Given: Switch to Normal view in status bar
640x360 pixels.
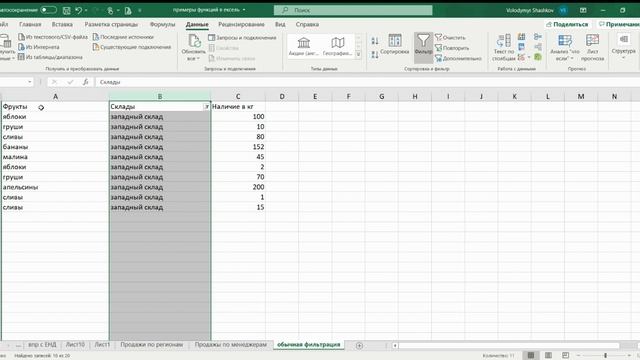Looking at the screenshot, I should 531,356.
